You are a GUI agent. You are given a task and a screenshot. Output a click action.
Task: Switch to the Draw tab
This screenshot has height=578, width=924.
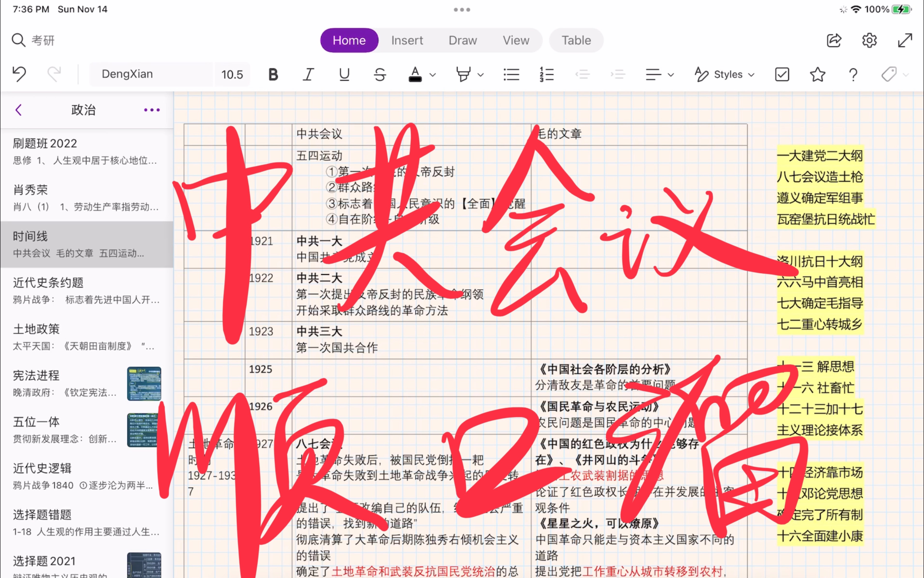click(x=463, y=40)
